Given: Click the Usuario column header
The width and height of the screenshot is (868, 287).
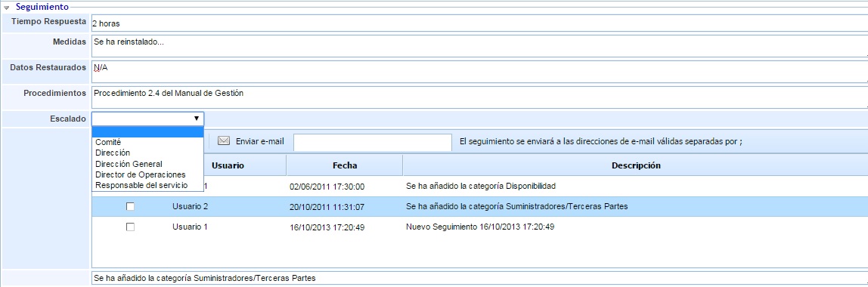Looking at the screenshot, I should pos(228,165).
